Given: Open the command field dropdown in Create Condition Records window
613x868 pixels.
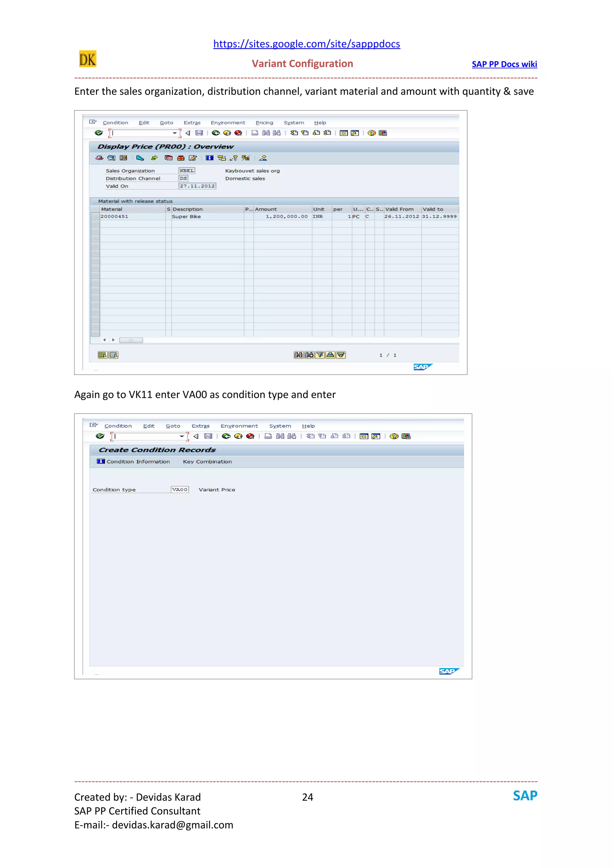Looking at the screenshot, I should click(182, 436).
